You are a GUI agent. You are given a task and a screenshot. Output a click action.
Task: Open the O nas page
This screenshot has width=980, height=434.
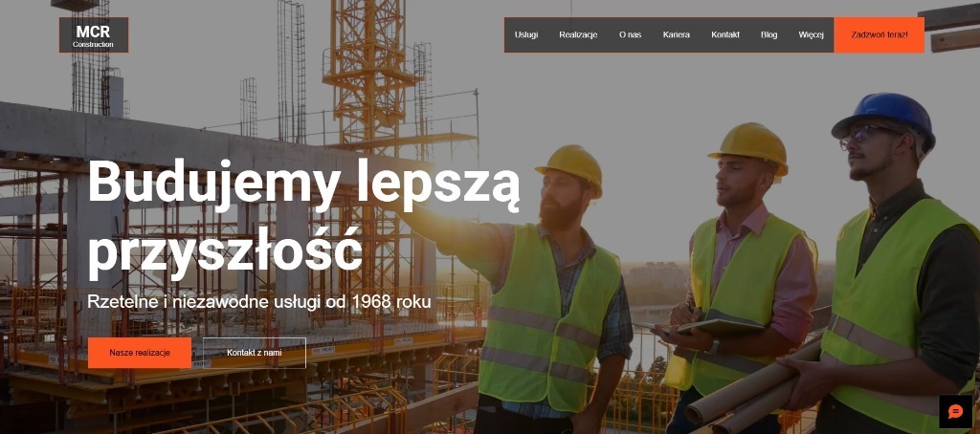(x=630, y=35)
